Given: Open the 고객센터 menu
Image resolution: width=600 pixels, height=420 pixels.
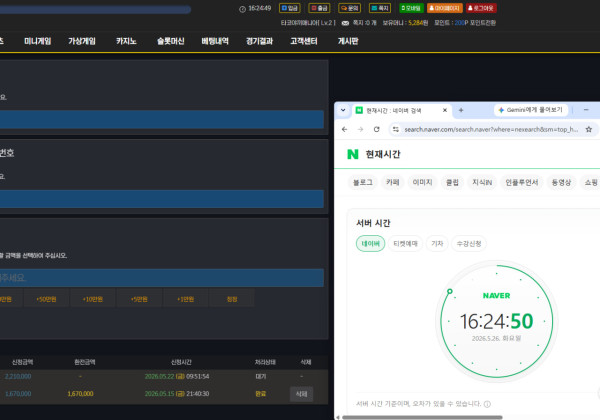Looking at the screenshot, I should pos(303,41).
